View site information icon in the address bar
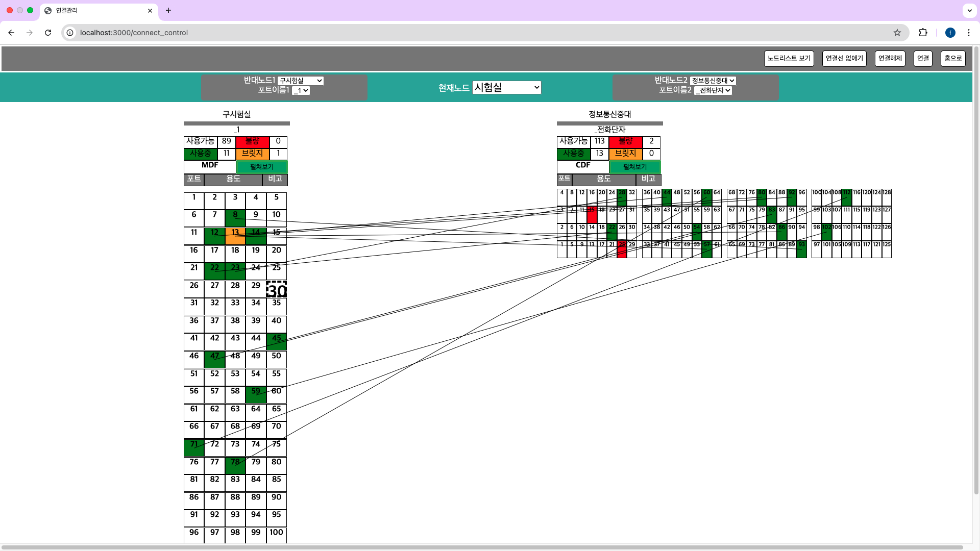The image size is (980, 551). point(70,33)
